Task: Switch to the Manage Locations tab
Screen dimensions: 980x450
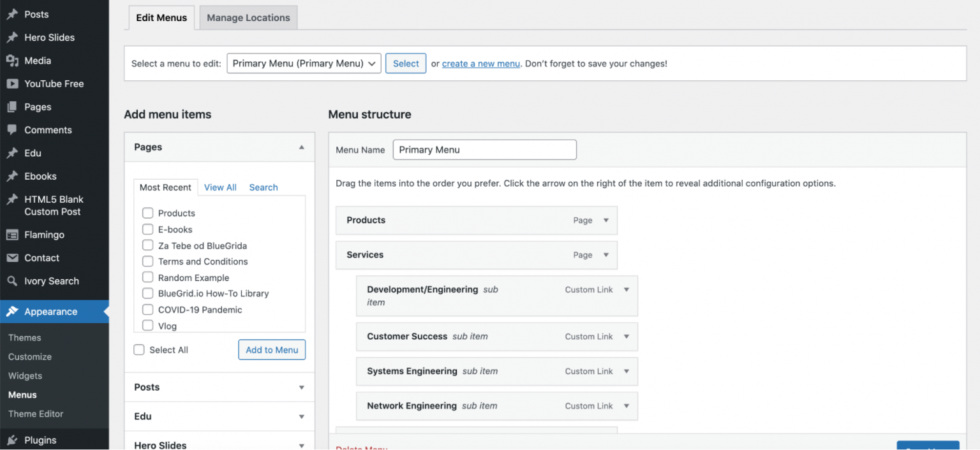Action: pos(248,17)
